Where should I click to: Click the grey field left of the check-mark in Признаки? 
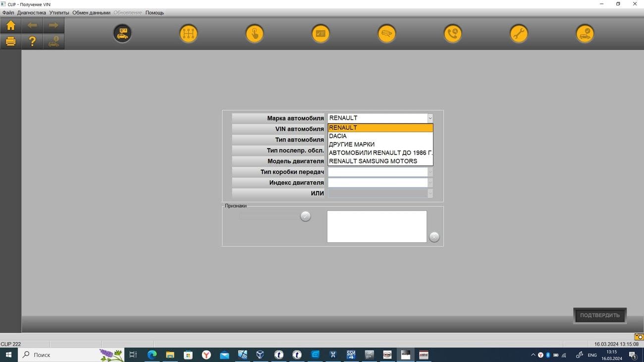(269, 216)
